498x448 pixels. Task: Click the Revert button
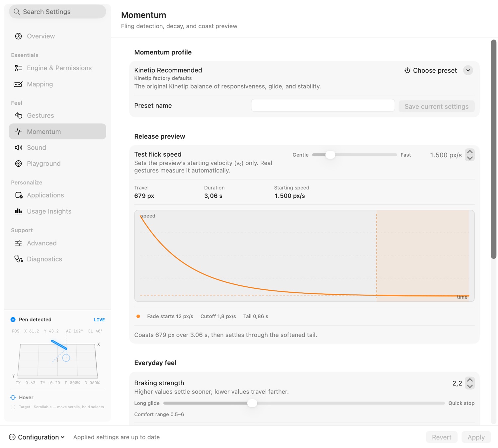(x=442, y=437)
